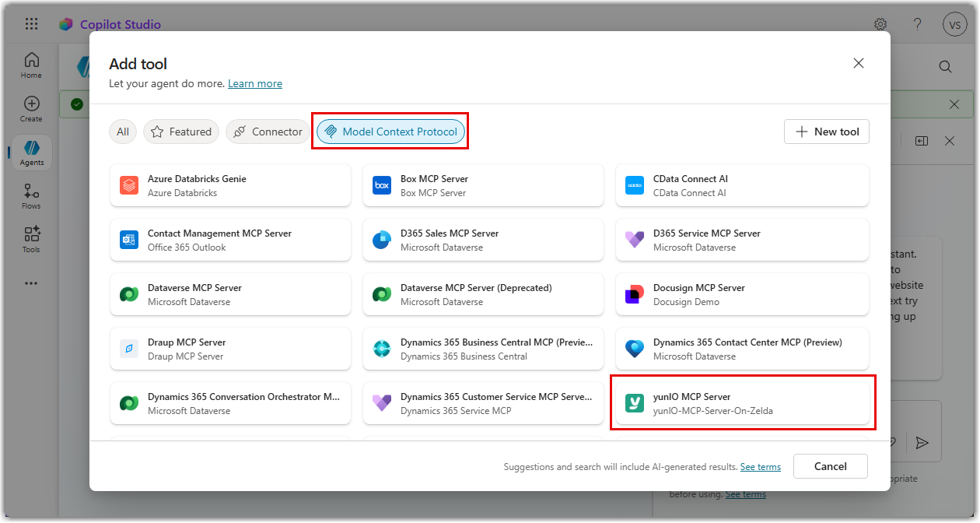Expand the sidebar More ellipsis

31,283
